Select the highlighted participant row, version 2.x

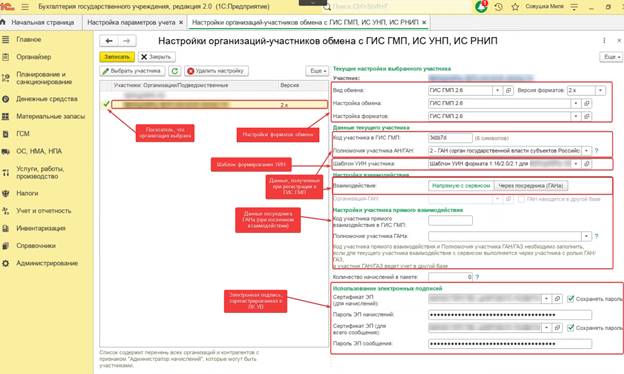(x=219, y=105)
